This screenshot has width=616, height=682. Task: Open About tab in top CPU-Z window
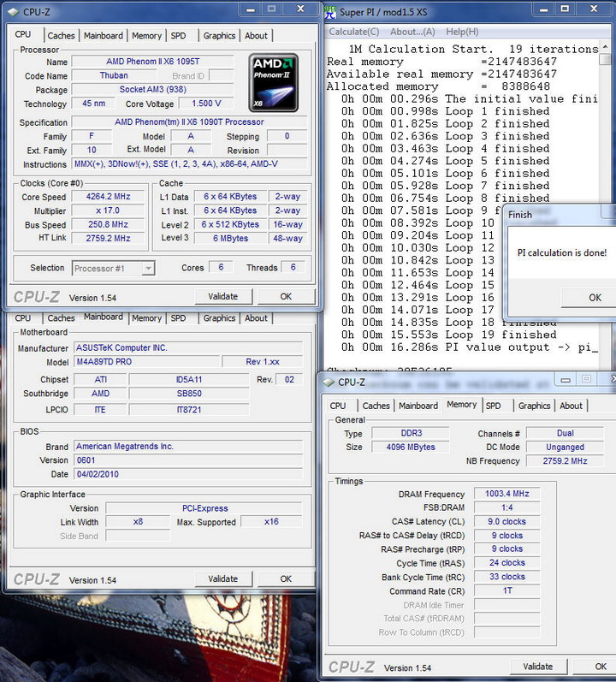point(256,36)
